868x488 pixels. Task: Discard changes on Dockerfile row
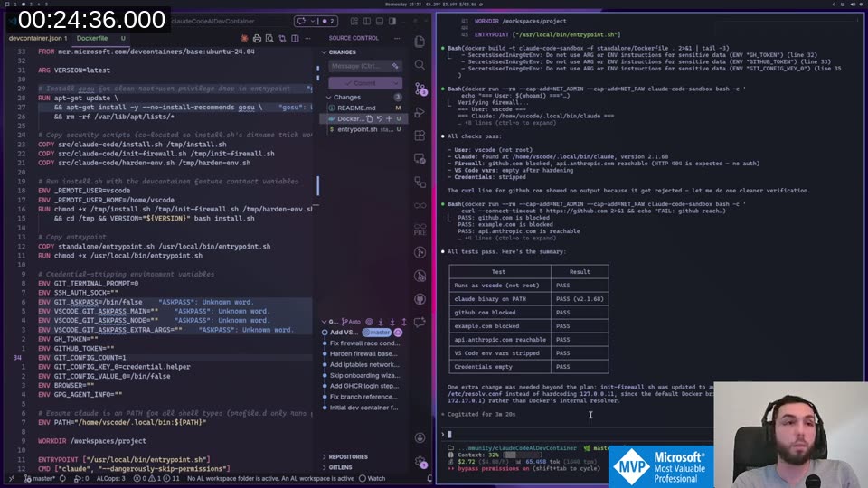pyautogui.click(x=380, y=119)
